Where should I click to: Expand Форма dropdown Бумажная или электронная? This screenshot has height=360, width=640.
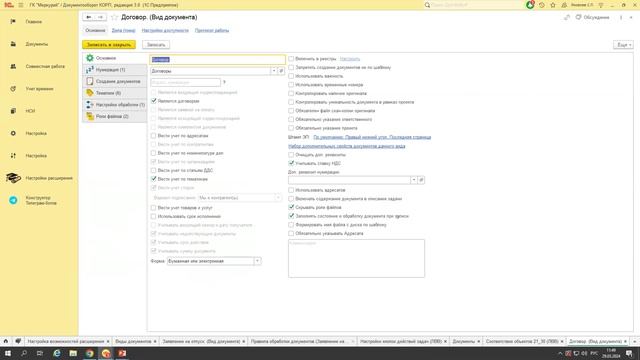coord(258,261)
